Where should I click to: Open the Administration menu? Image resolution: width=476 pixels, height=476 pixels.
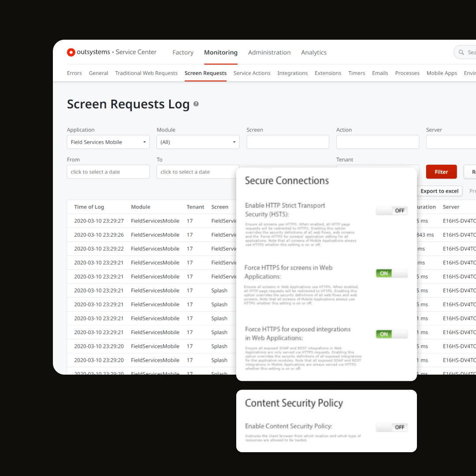[269, 52]
